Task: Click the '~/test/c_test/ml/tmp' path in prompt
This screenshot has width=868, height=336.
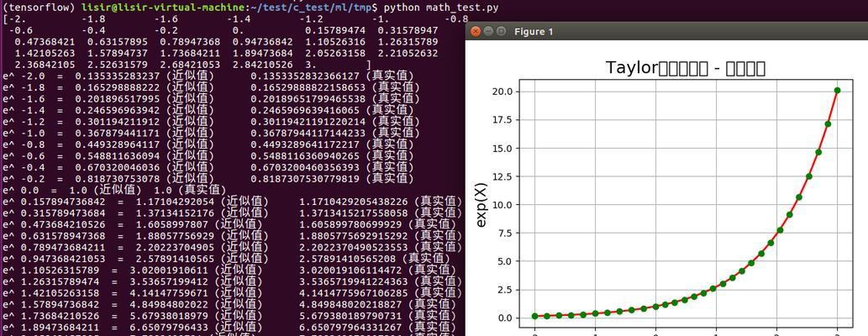Action: click(x=313, y=8)
